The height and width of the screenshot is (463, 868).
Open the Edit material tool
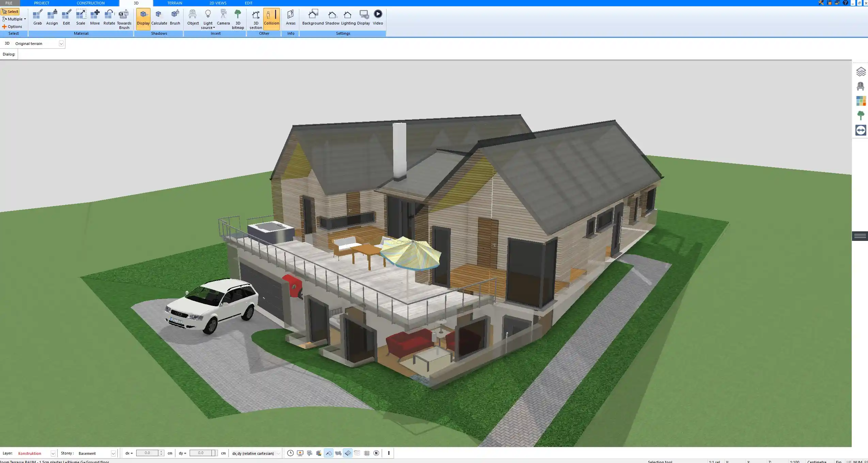[x=66, y=17]
